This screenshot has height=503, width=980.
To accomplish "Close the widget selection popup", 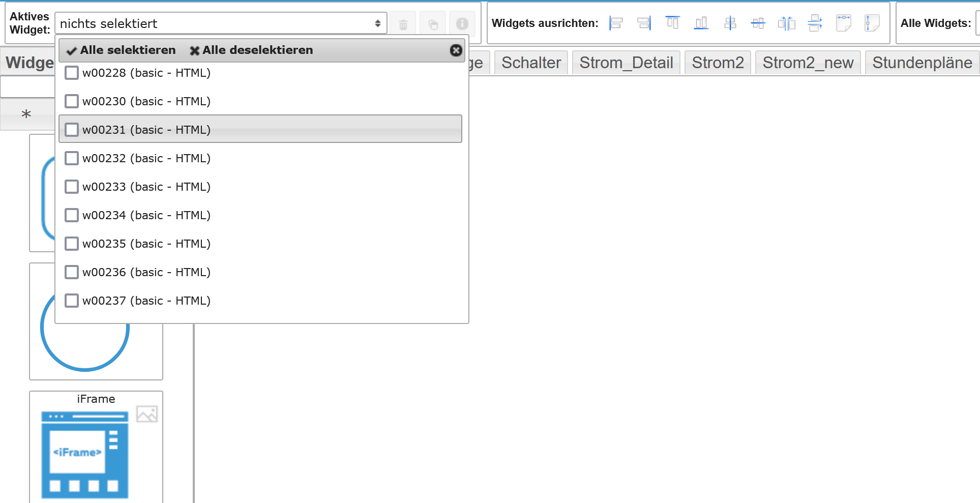I will click(x=456, y=50).
